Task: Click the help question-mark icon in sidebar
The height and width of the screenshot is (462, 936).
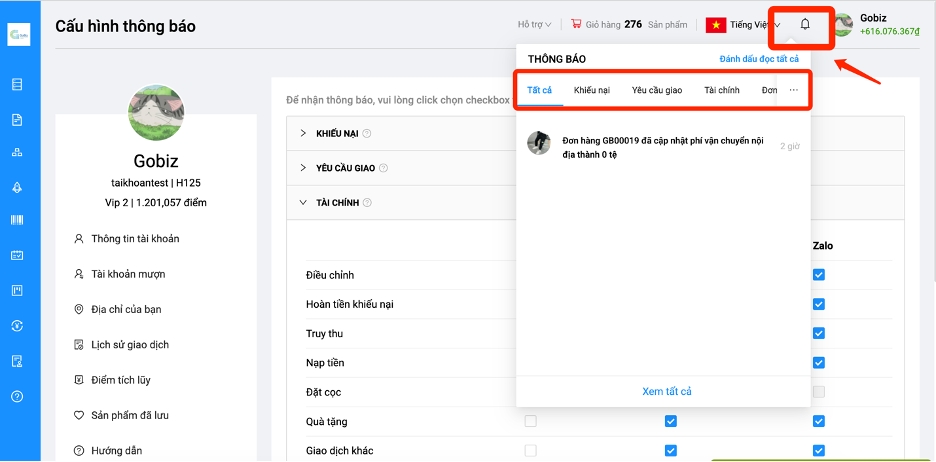Action: tap(17, 396)
